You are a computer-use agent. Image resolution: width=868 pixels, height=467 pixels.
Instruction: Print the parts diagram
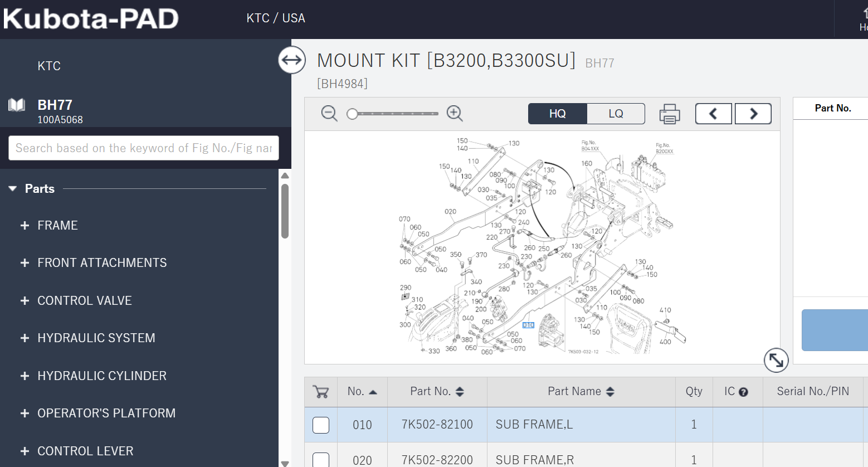coord(670,114)
